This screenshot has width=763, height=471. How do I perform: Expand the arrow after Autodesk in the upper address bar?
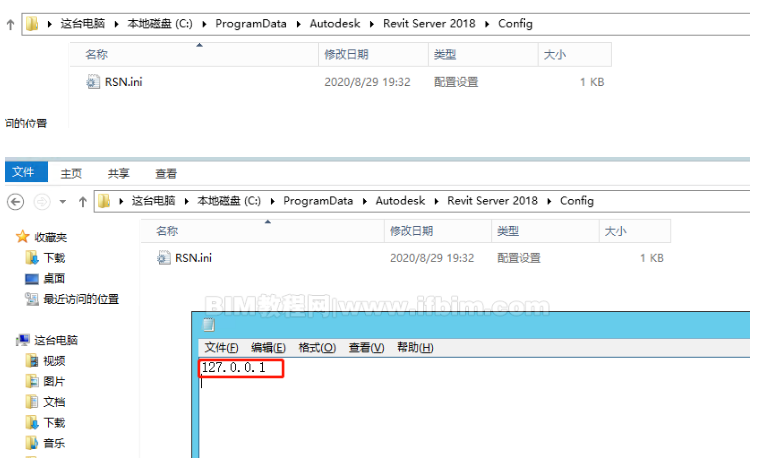tap(372, 24)
